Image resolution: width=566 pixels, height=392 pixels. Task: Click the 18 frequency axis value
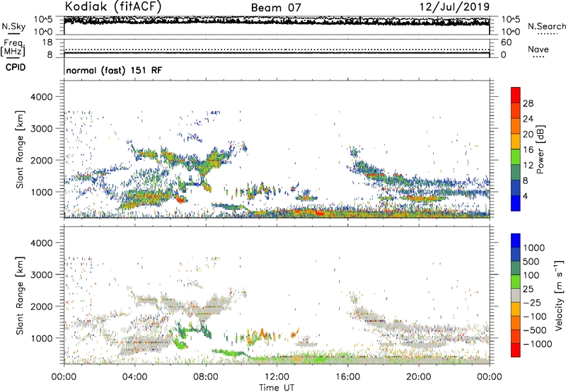[47, 42]
